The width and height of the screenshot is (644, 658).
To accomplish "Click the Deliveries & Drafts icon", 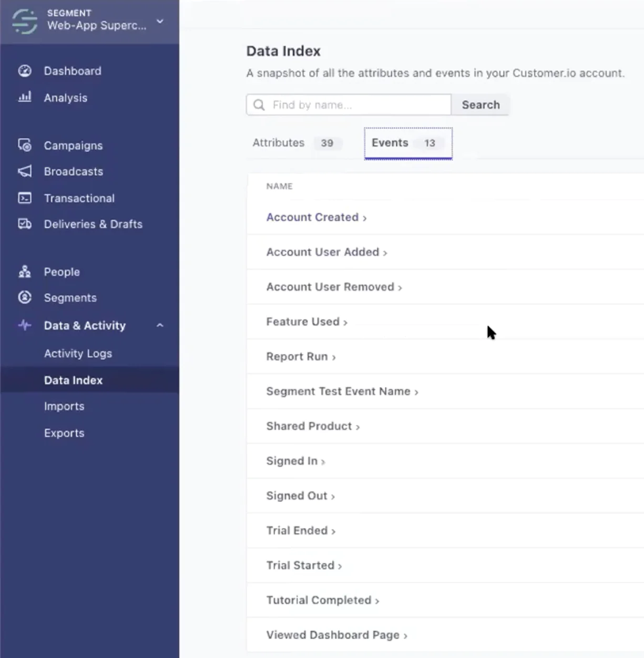I will [25, 224].
